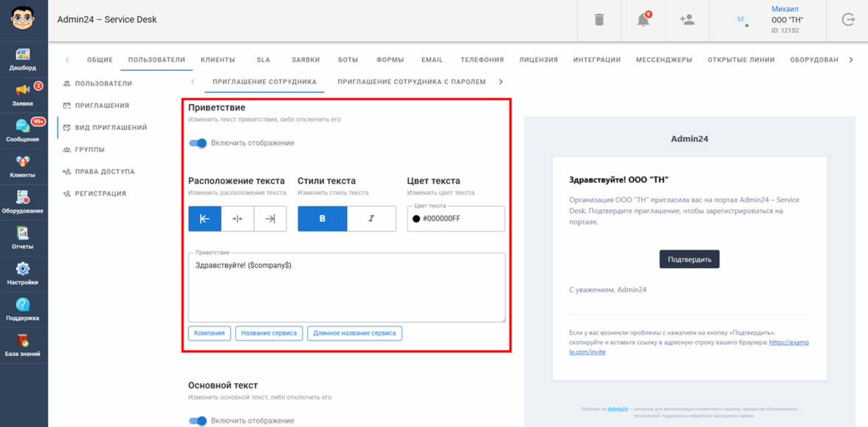This screenshot has height=427, width=868.
Task: Click the black text color swatch
Action: [x=416, y=219]
